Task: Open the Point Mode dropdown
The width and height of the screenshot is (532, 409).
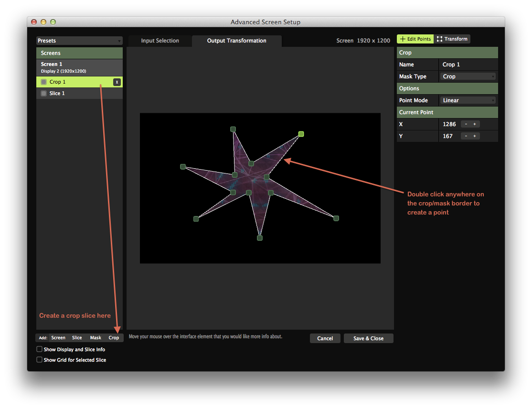Action: [x=468, y=100]
